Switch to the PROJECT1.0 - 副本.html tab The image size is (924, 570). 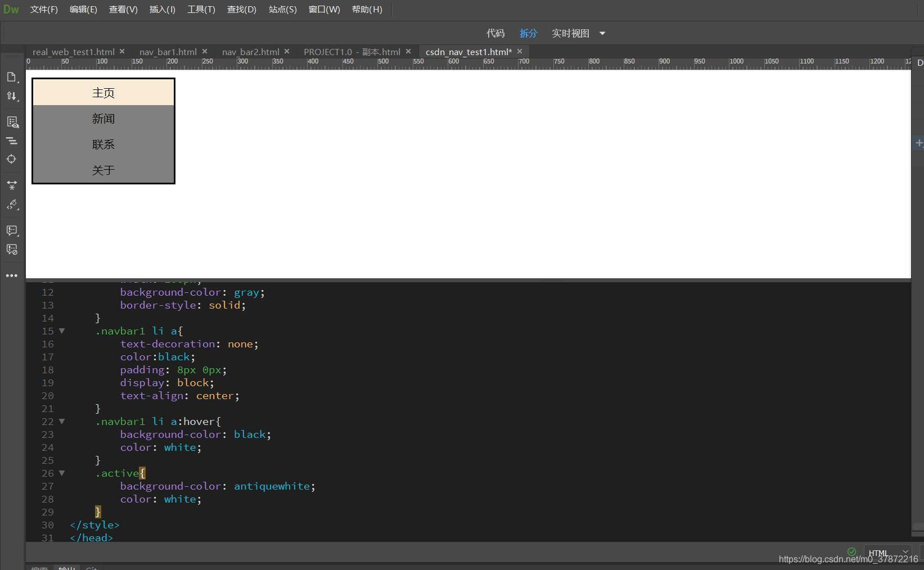click(352, 52)
